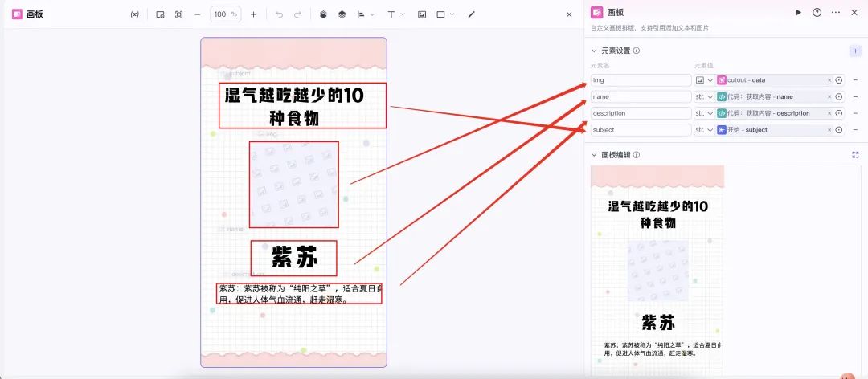Select the 湿气越吃越少 heading on canvas
This screenshot has width=868, height=379.
[294, 106]
